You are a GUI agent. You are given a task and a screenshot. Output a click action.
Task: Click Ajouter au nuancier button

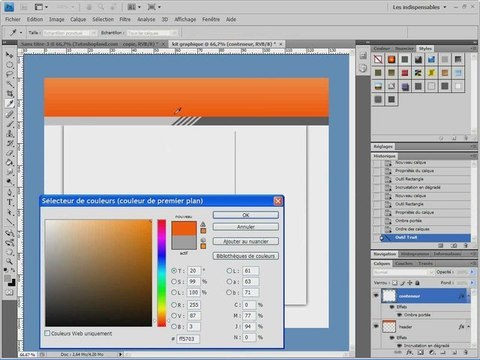[x=246, y=241]
